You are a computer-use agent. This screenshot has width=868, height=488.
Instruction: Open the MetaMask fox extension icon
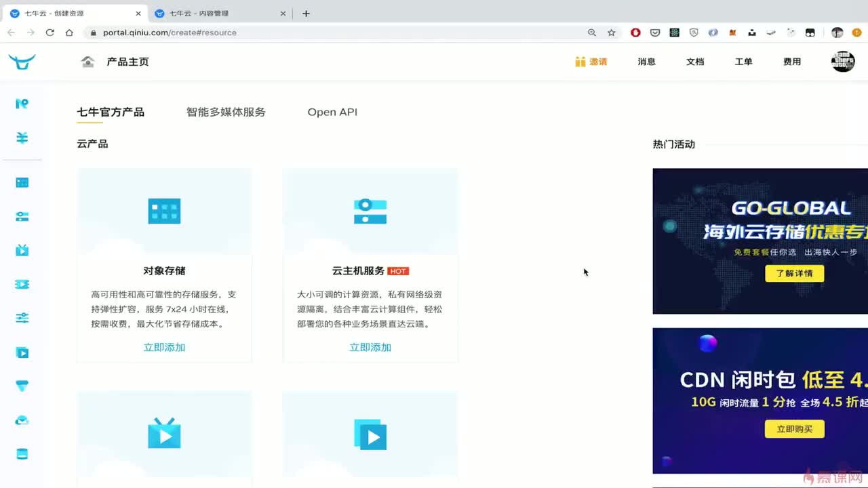[732, 33]
